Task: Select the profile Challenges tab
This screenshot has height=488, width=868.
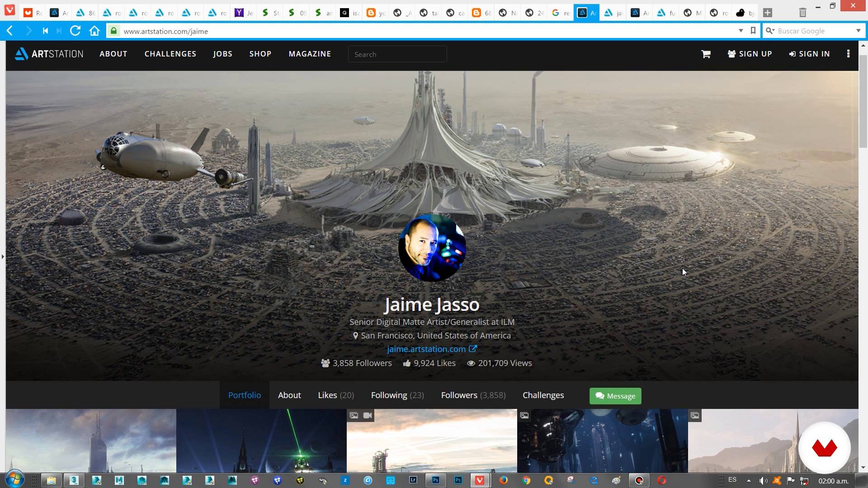Action: [x=543, y=395]
